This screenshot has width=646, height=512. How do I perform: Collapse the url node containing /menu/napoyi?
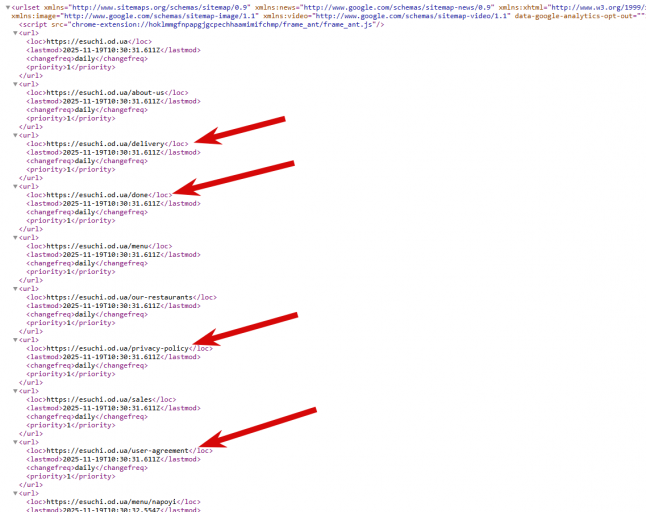[15, 493]
